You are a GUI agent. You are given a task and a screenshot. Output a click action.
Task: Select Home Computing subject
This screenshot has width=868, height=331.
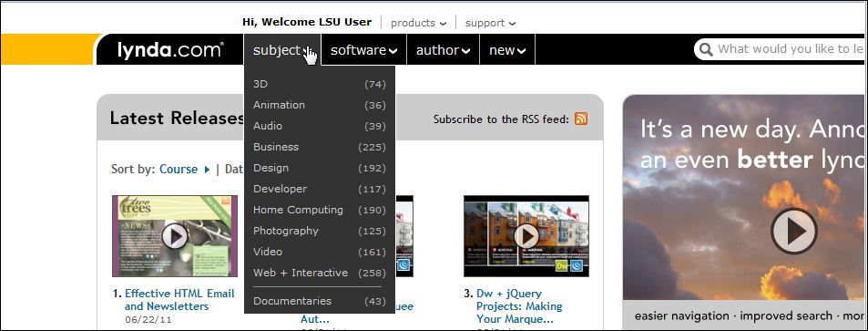pyautogui.click(x=320, y=210)
